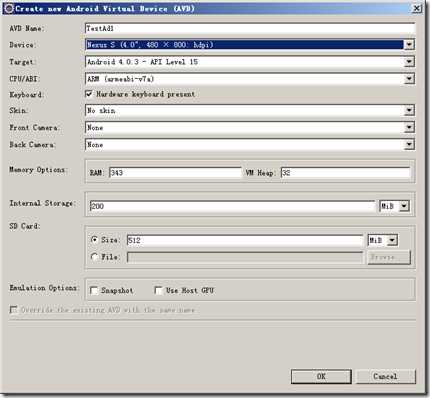Viewport: 430px width, 398px height.
Task: Enable the Snapshot checkbox
Action: [x=94, y=291]
